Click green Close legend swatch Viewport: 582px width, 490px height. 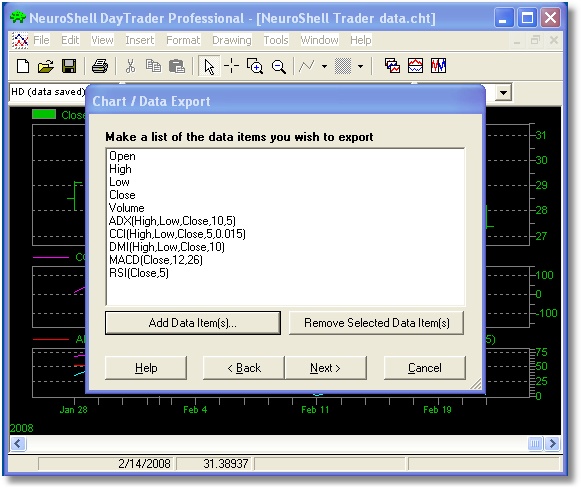point(44,114)
